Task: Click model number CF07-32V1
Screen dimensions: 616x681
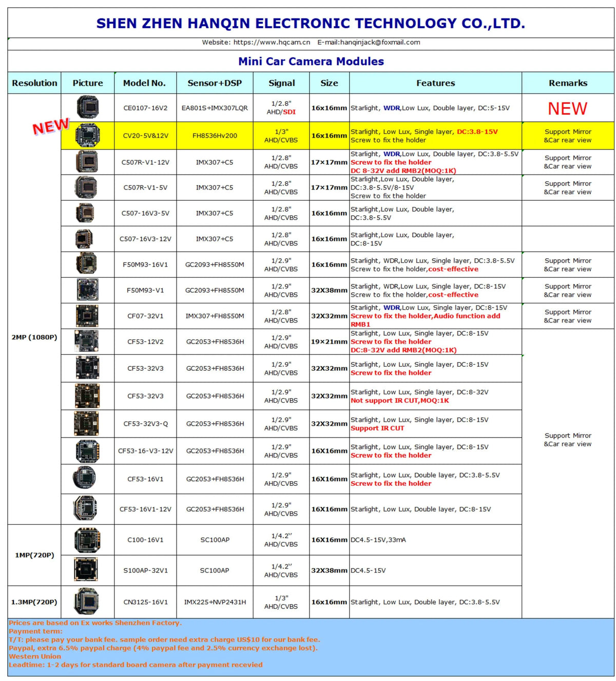Action: click(x=145, y=316)
